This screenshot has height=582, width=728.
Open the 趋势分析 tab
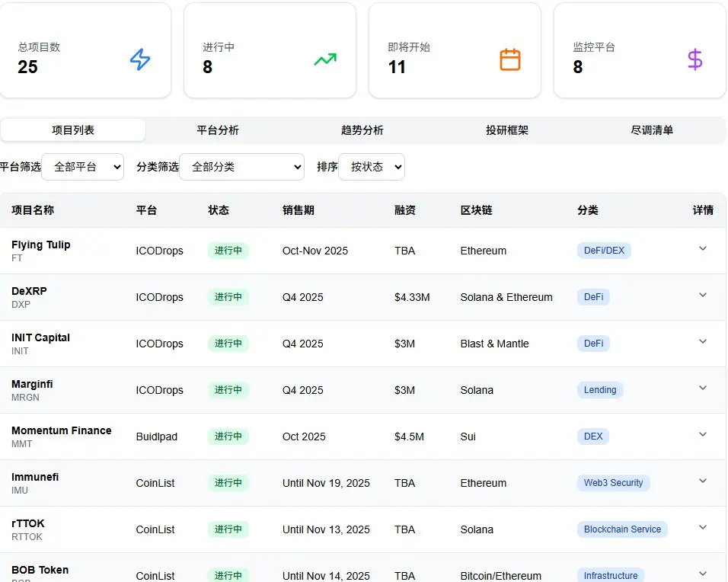tap(362, 130)
